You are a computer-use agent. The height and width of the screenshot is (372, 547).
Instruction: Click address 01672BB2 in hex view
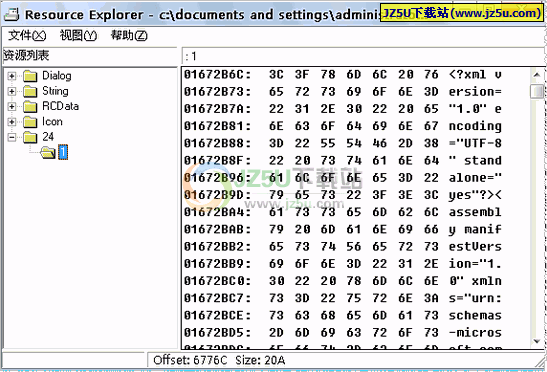(217, 247)
